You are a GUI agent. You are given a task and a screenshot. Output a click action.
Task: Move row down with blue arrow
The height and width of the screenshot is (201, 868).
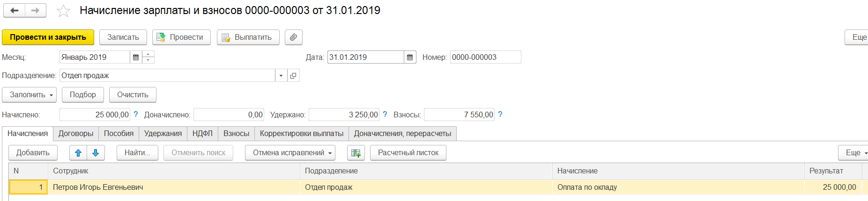[x=96, y=153]
